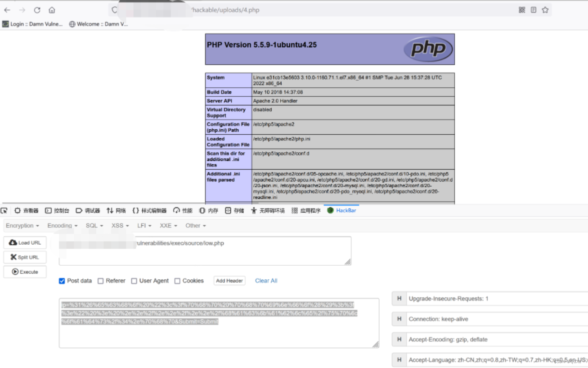Click inside the post data text area
Viewport: 588px width, 368px height.
219,323
